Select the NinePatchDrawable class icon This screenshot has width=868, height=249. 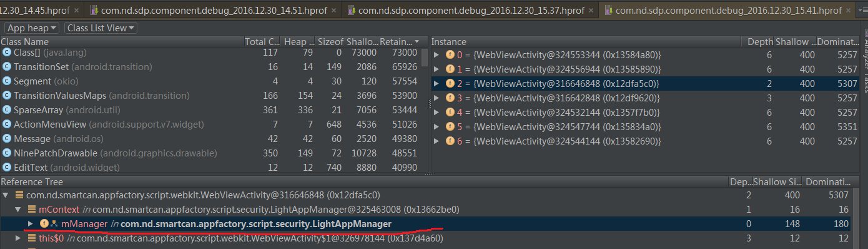[7, 153]
